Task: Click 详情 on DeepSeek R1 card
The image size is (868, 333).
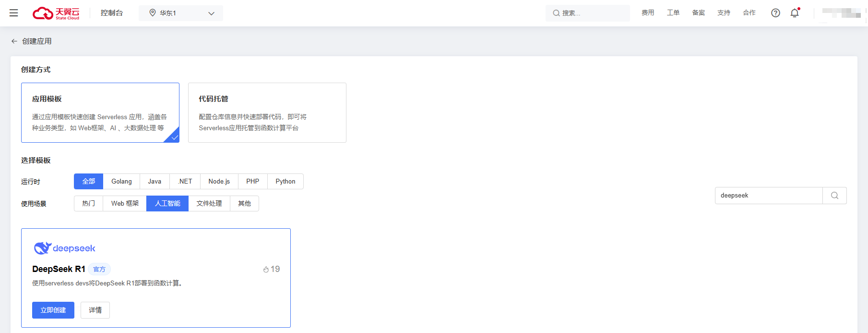Action: tap(95, 310)
